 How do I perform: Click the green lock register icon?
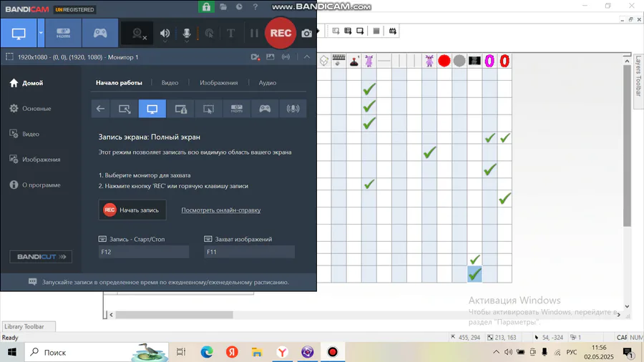tap(206, 7)
